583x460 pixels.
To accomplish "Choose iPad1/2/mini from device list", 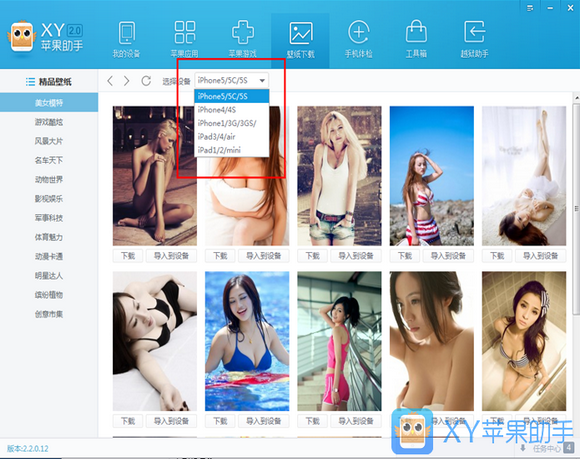I will click(232, 150).
